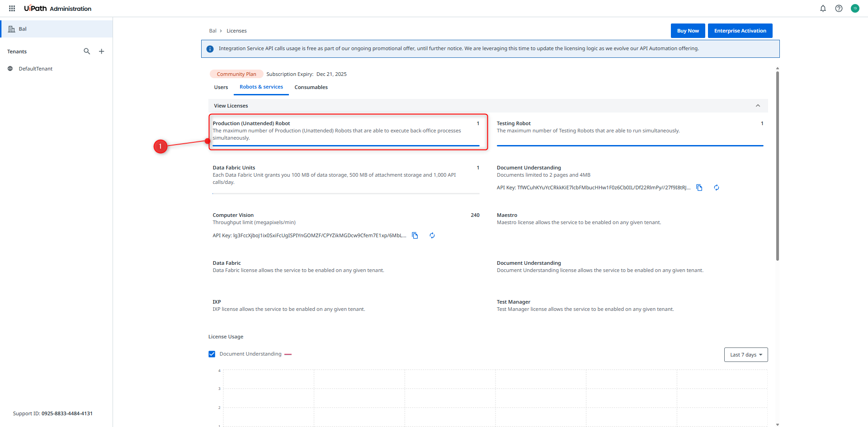The height and width of the screenshot is (427, 868).
Task: Click the Data Fabric Units usage bar
Action: (346, 193)
